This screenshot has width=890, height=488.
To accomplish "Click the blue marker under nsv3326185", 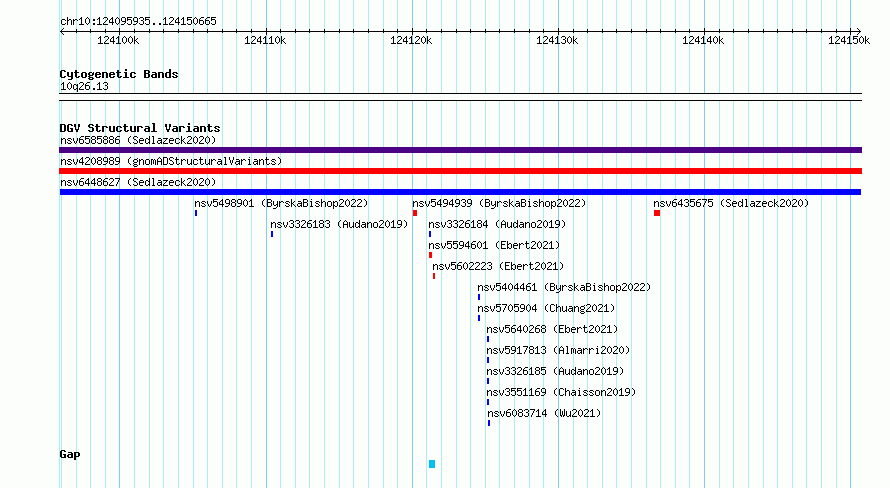I will pos(488,381).
